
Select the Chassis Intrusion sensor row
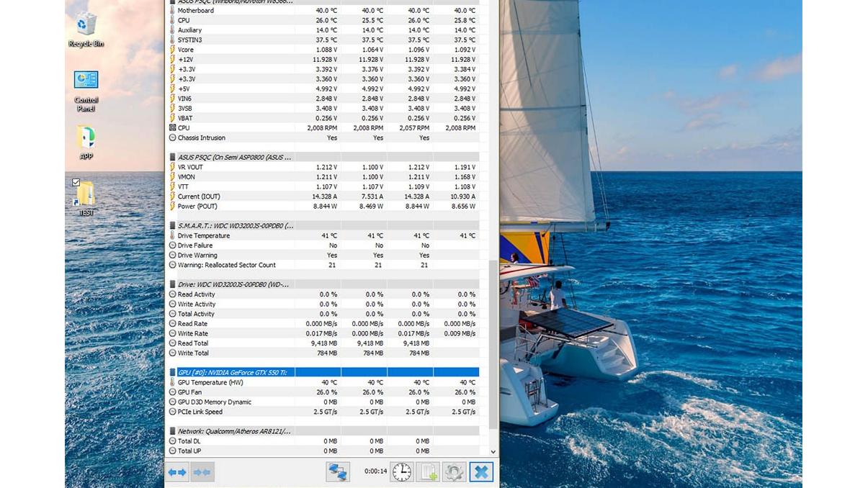tap(202, 137)
